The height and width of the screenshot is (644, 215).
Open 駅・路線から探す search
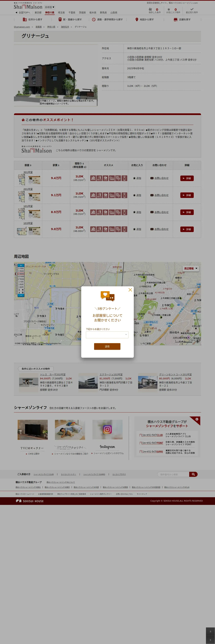[x=70, y=20]
